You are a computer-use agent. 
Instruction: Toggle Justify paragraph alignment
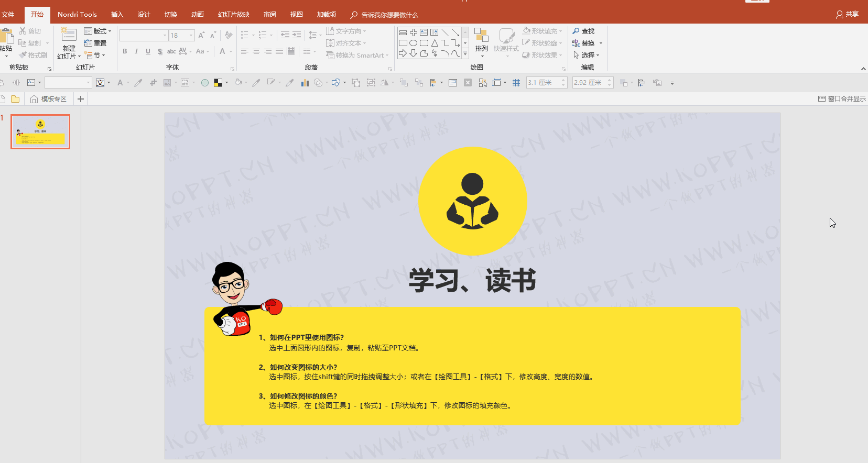(279, 51)
